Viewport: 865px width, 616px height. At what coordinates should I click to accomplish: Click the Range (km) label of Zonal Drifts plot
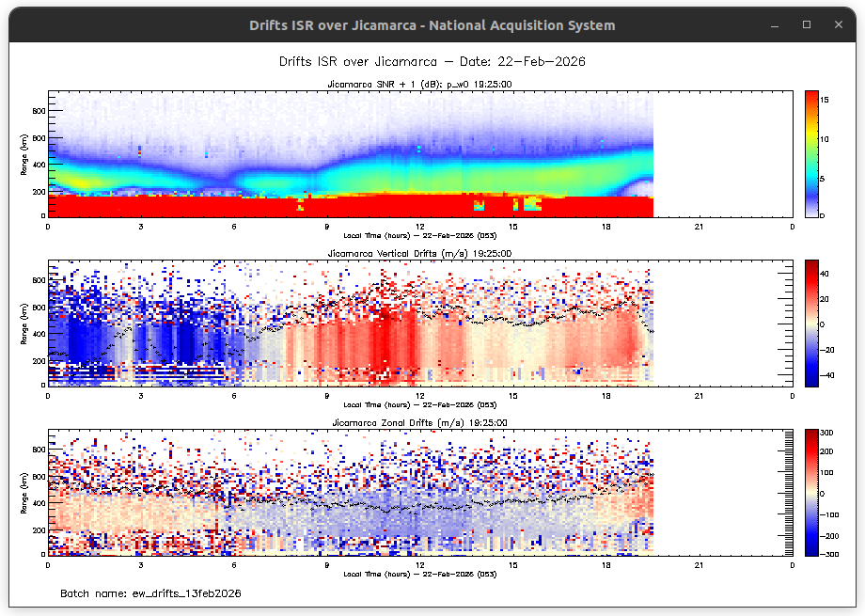point(23,492)
